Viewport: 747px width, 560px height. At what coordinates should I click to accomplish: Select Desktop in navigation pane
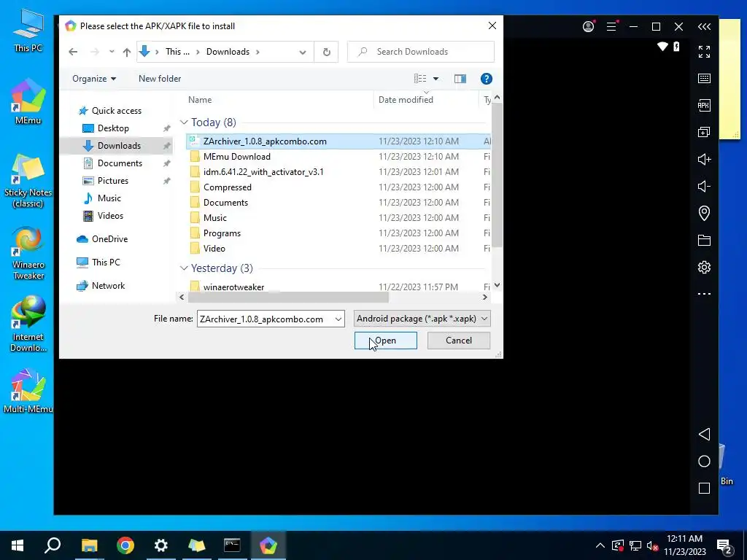tap(113, 128)
